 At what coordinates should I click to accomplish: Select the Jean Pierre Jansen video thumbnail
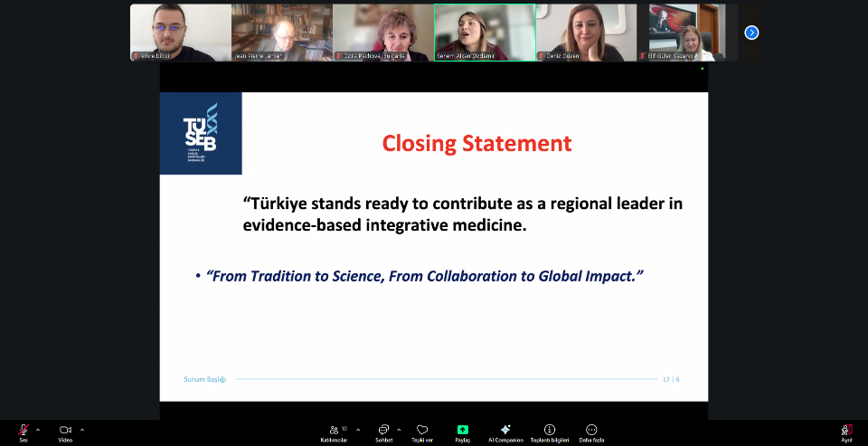282,33
